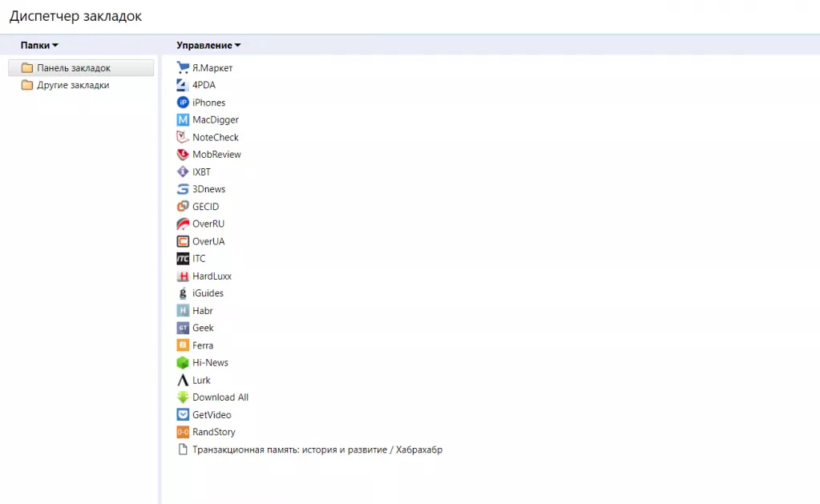Viewport: 820px width, 504px height.
Task: Open the Транзакционная память Хабрахабр bookmark
Action: (x=317, y=449)
